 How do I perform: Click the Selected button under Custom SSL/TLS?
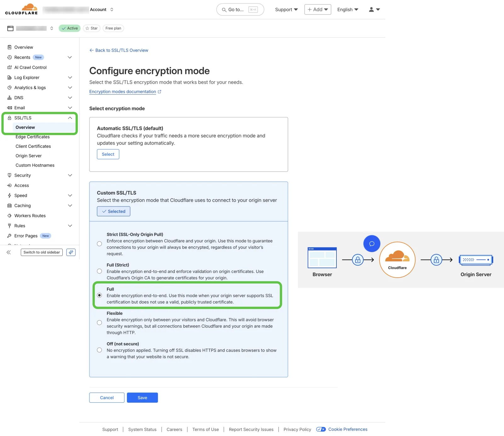113,211
